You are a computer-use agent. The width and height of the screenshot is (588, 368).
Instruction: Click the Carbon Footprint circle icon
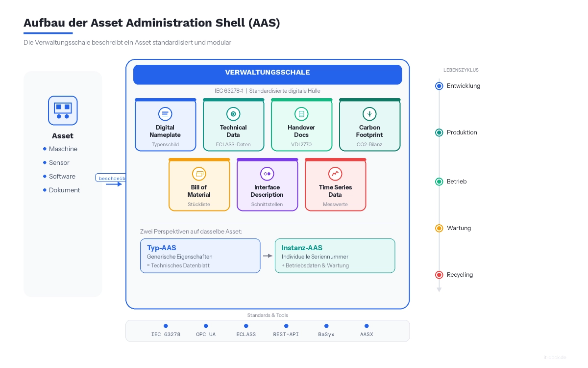369,113
